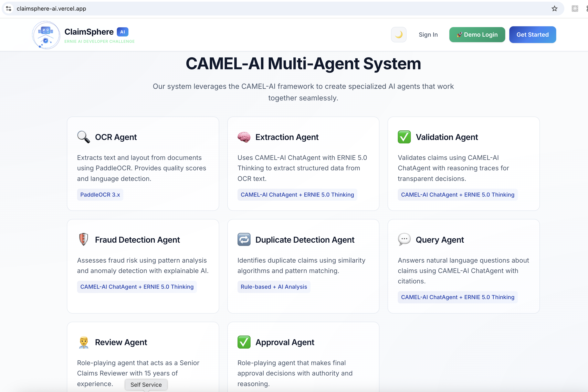The height and width of the screenshot is (392, 588).
Task: Open the Sign In link
Action: [x=428, y=34]
